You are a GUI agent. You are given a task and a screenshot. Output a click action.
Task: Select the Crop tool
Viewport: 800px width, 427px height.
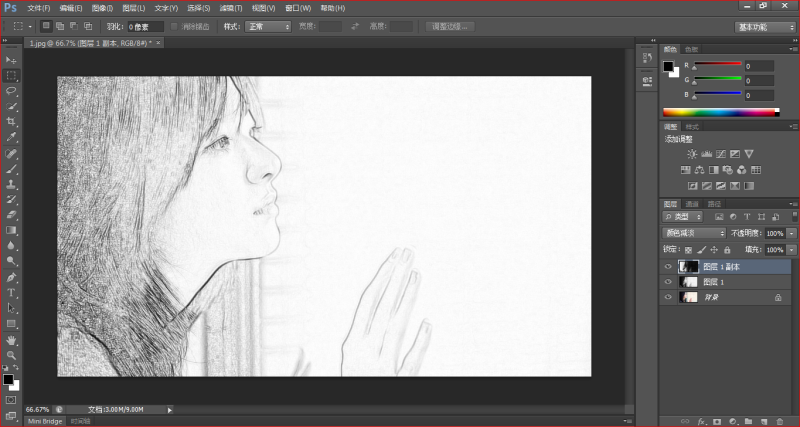coord(11,120)
